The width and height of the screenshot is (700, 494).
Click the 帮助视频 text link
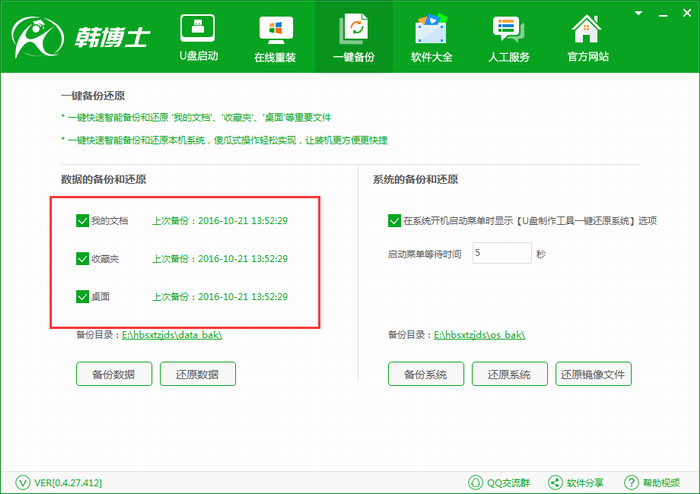click(661, 483)
